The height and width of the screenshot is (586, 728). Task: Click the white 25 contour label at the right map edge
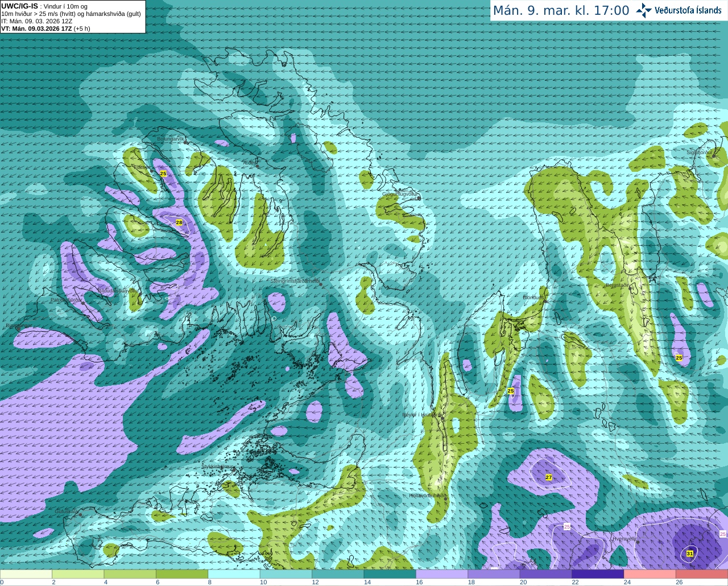click(723, 534)
